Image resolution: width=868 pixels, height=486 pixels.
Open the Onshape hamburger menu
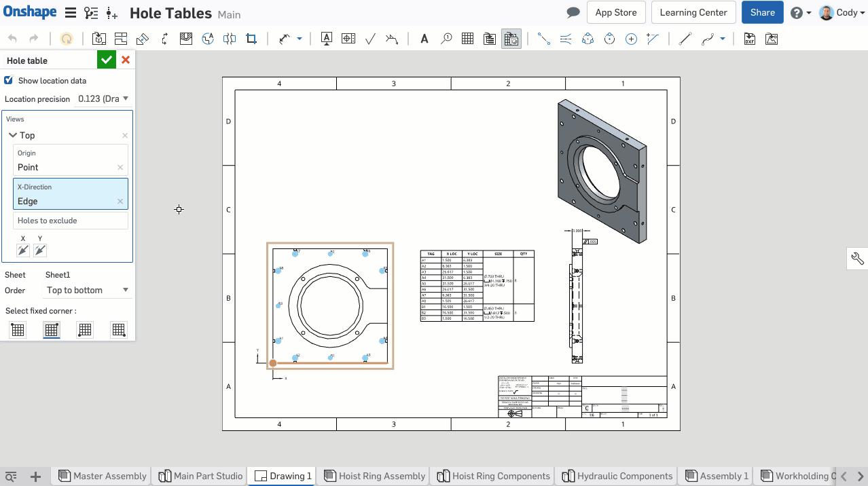click(x=70, y=12)
